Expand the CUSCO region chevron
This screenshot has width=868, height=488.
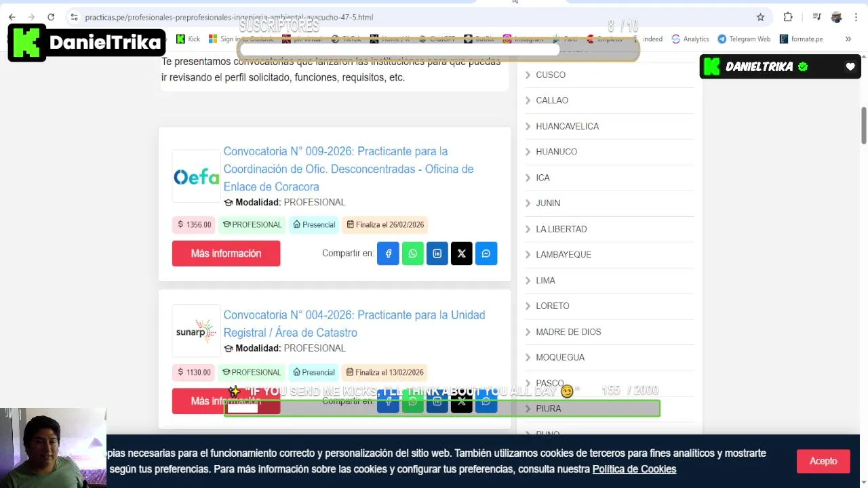(x=528, y=75)
